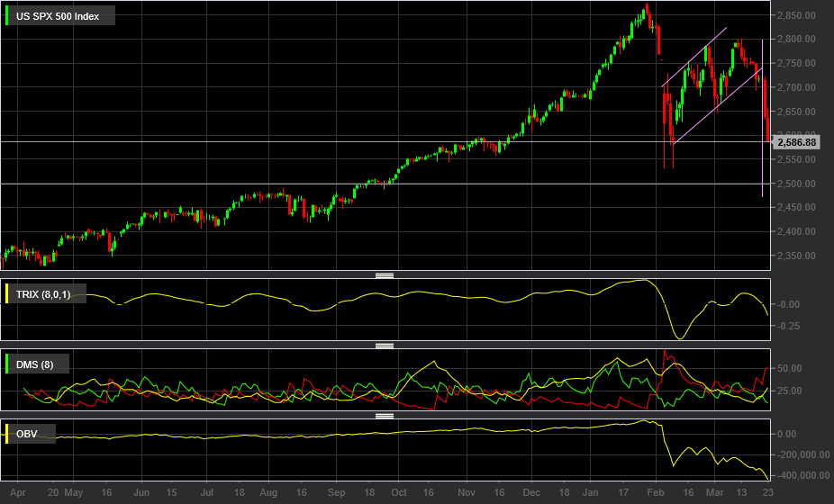Select the vertical pink line near March 23
Image resolution: width=834 pixels, height=504 pixels.
click(x=762, y=118)
